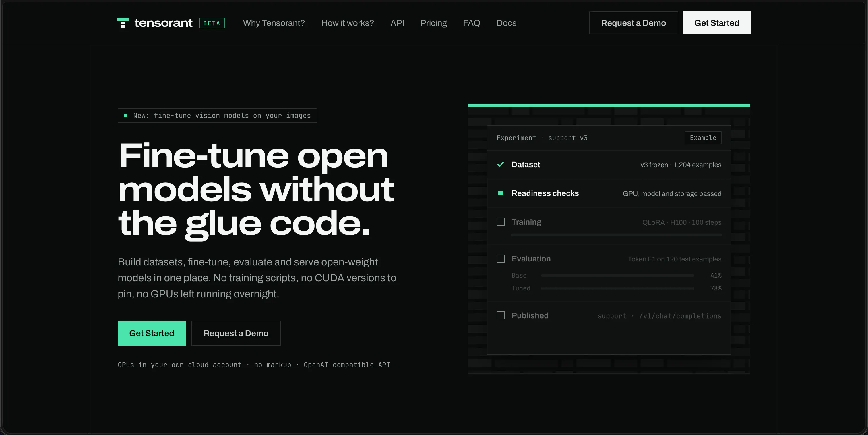The image size is (868, 435).
Task: Click Request a Demo in the header
Action: point(633,23)
